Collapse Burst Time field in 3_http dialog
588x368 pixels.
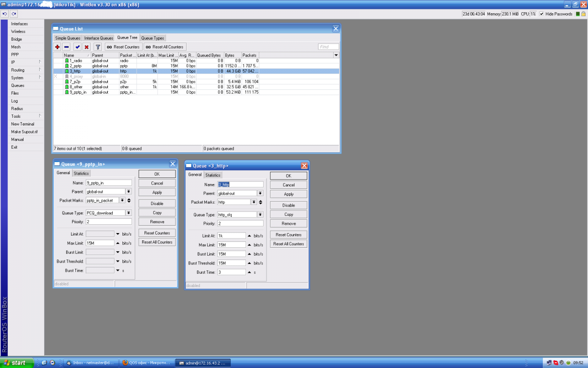point(249,272)
